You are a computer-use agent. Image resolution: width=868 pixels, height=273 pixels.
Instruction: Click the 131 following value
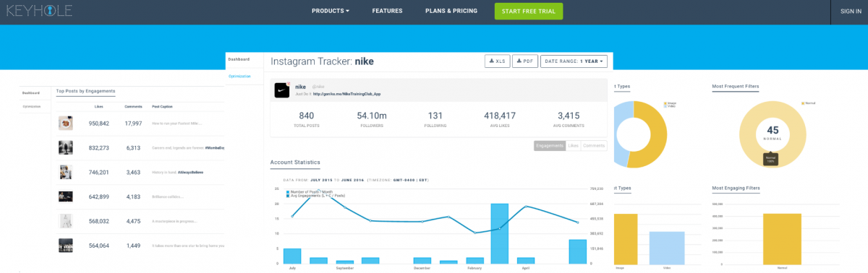point(435,116)
